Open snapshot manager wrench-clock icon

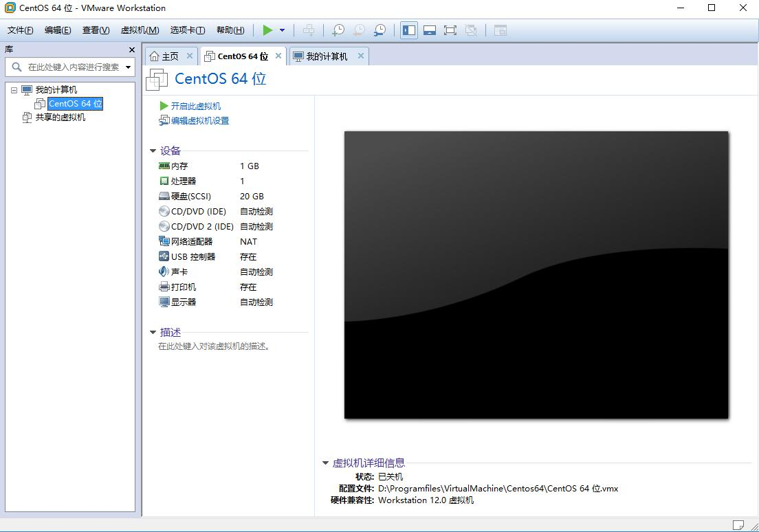click(380, 30)
